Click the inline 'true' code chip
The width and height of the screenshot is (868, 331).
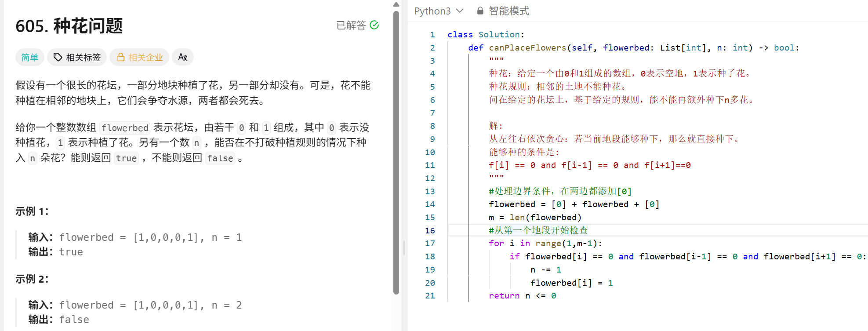(126, 158)
